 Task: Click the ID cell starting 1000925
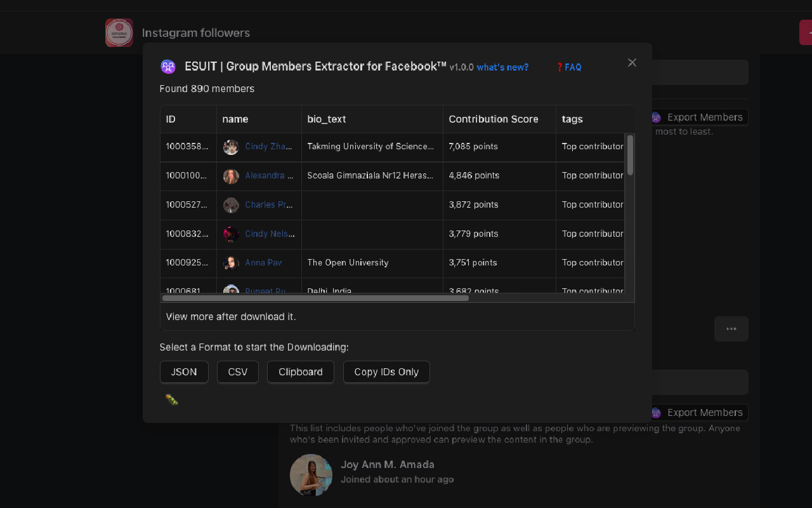coord(188,263)
